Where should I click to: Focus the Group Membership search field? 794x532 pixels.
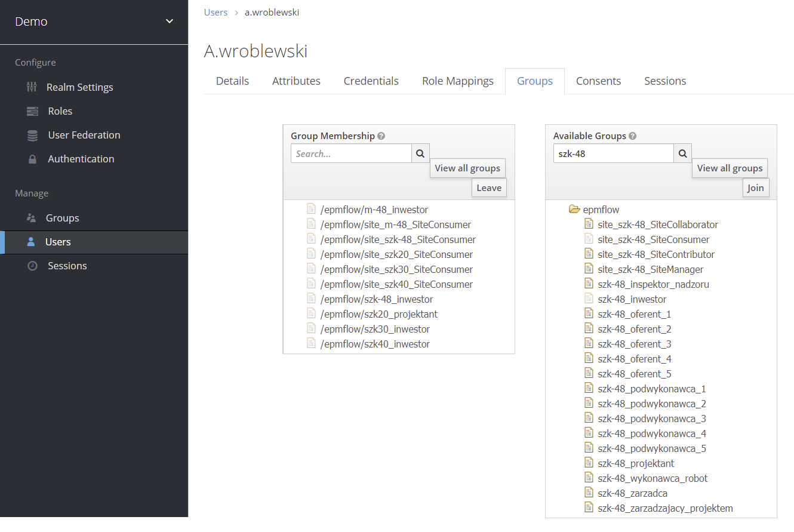click(x=352, y=153)
